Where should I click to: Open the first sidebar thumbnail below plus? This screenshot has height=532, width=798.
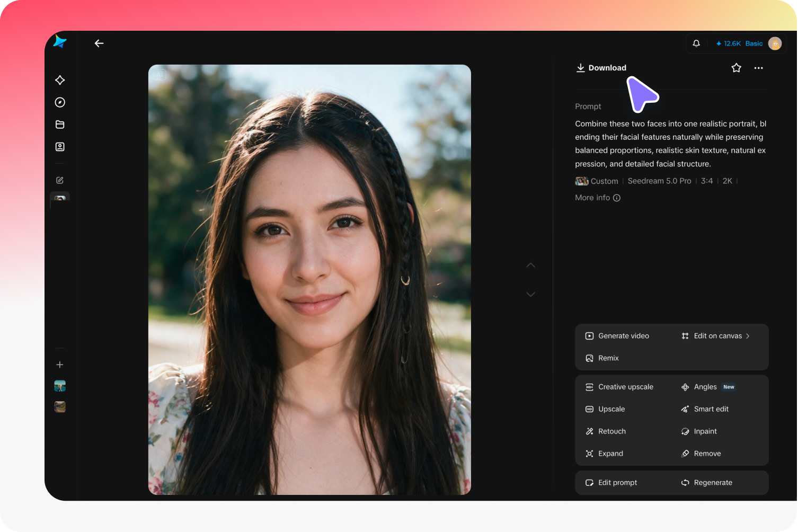(60, 386)
